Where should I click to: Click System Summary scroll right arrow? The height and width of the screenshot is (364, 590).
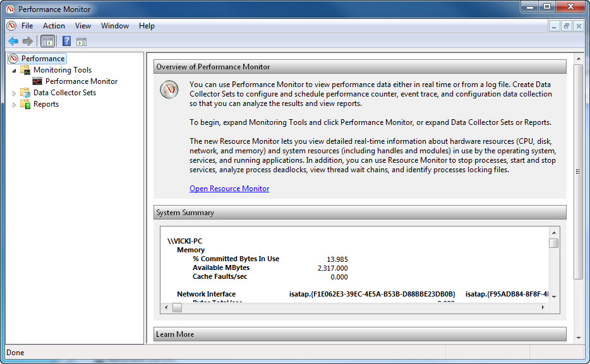click(543, 307)
